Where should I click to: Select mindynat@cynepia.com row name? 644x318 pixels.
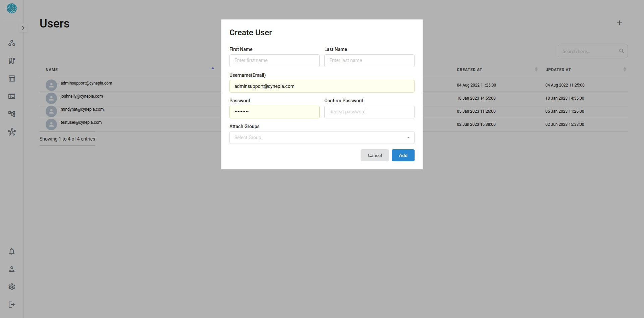coord(82,109)
